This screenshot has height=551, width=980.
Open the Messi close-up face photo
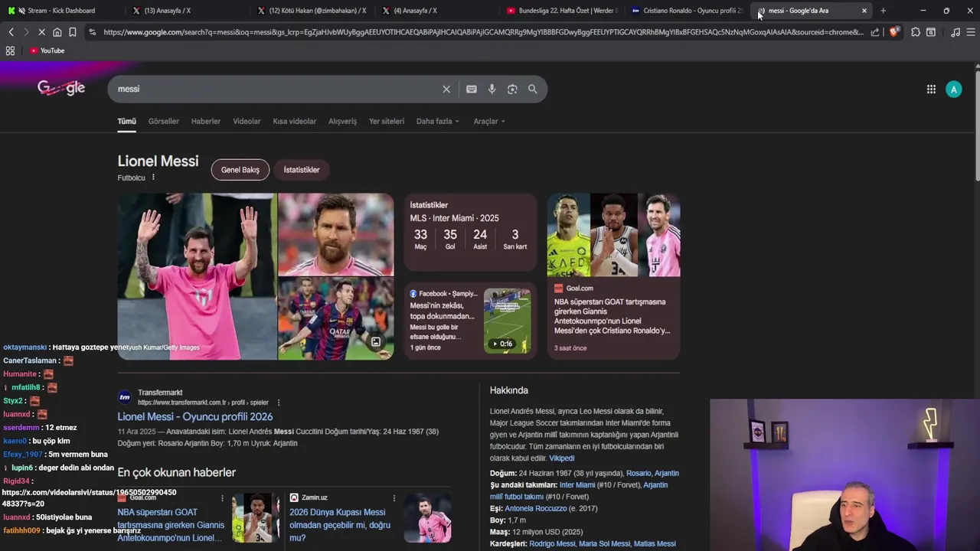[336, 234]
